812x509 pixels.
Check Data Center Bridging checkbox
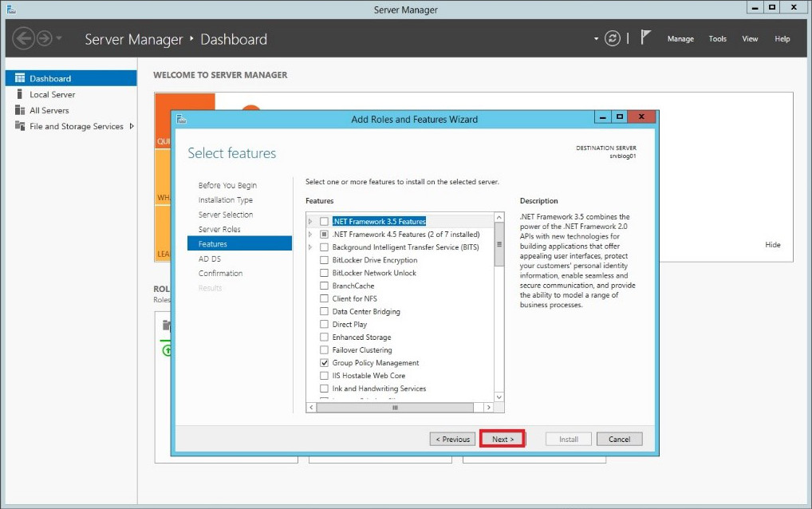pos(324,311)
